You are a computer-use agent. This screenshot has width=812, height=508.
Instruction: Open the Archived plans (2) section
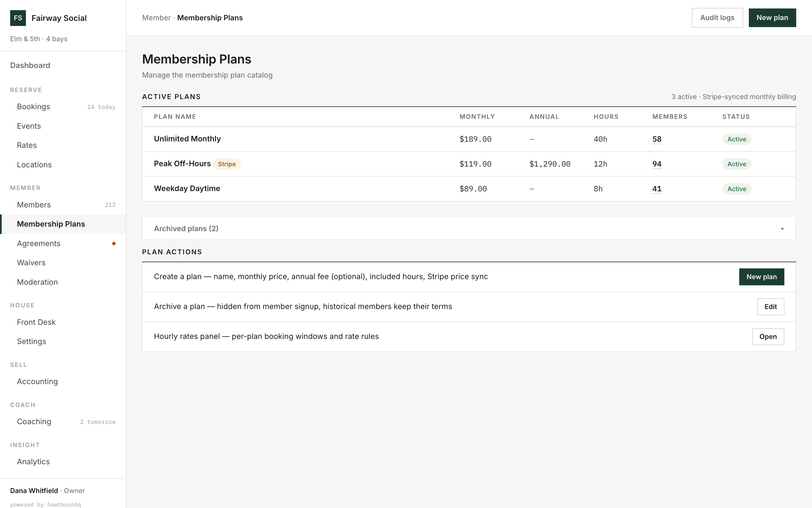(469, 229)
